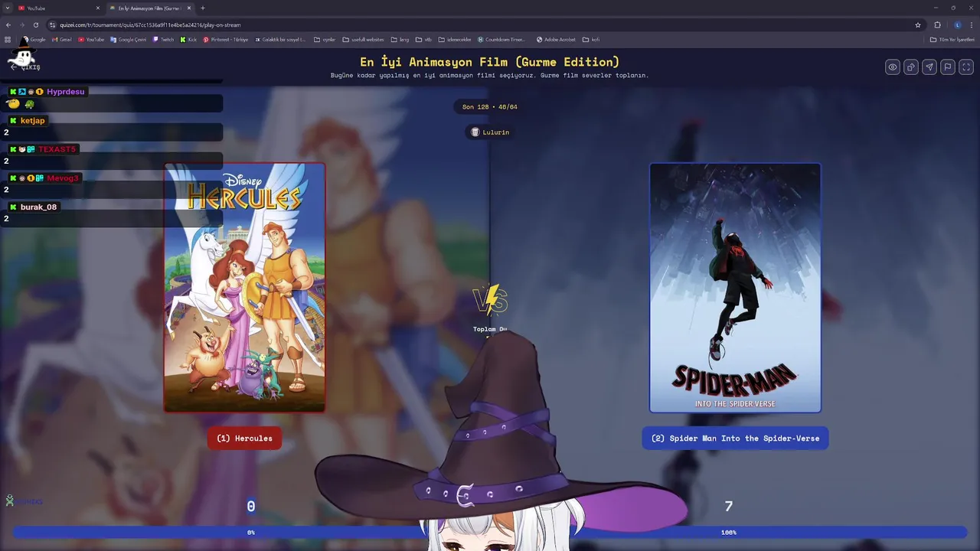The image size is (980, 551).
Task: Open the Adobe Acrobat bookmark
Action: [556, 40]
